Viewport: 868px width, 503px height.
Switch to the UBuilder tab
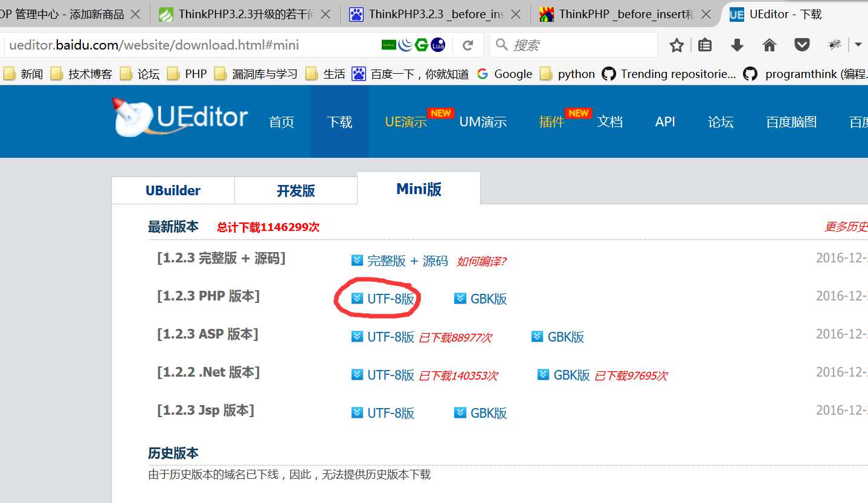click(x=173, y=190)
